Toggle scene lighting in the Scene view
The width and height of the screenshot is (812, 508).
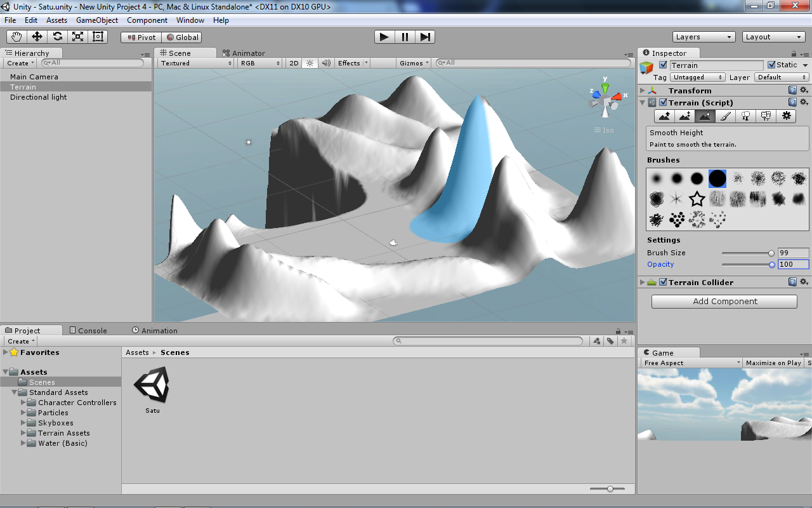click(x=309, y=63)
